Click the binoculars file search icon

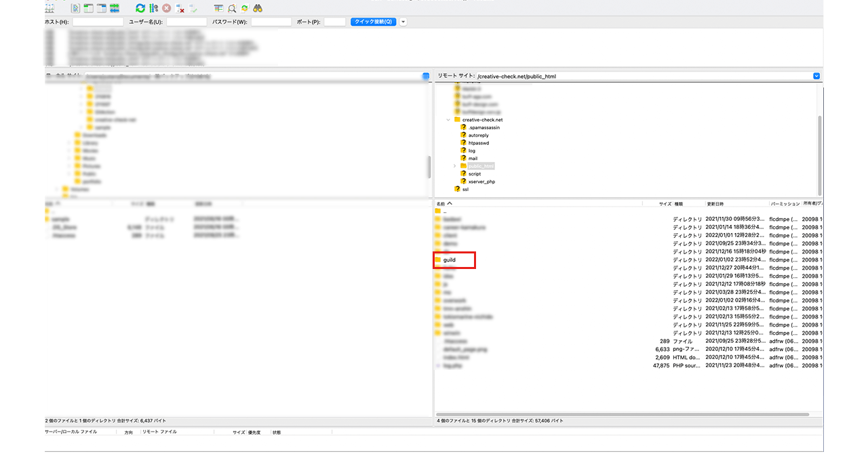pyautogui.click(x=258, y=8)
